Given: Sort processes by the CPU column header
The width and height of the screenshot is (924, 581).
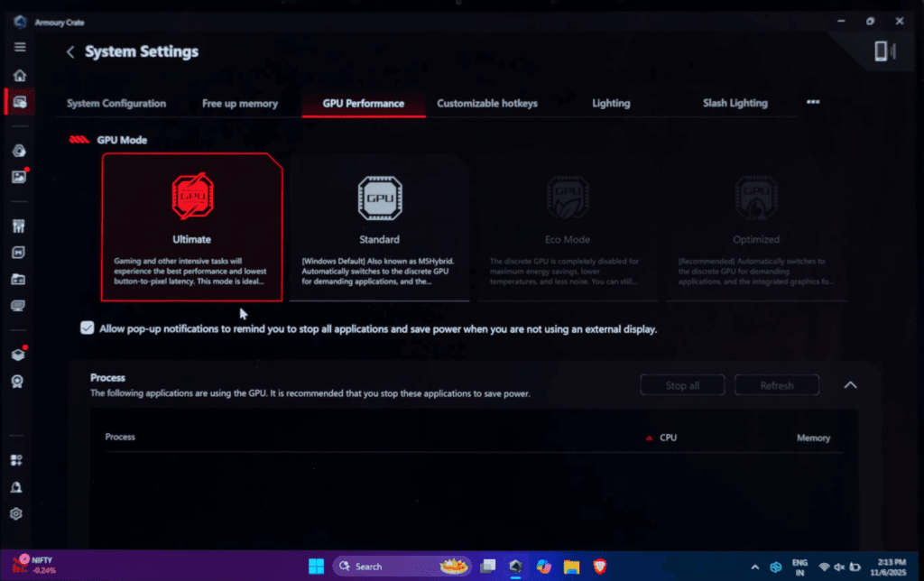Looking at the screenshot, I should pyautogui.click(x=667, y=438).
